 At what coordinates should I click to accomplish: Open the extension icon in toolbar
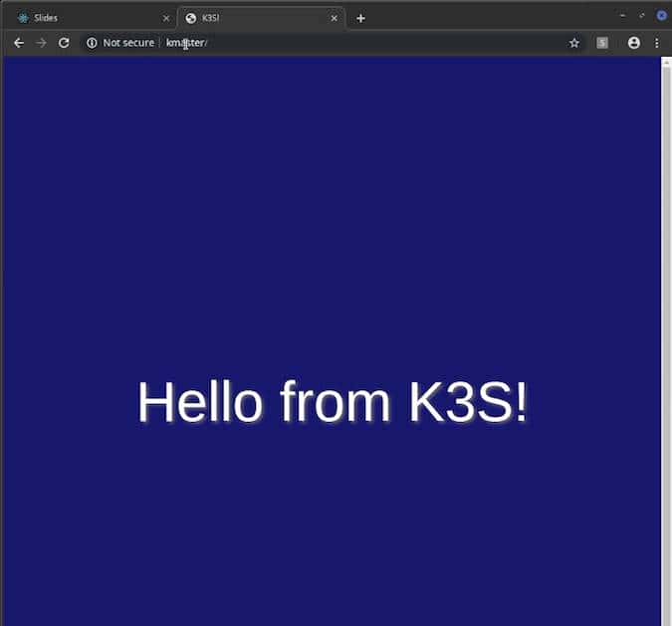click(x=602, y=43)
